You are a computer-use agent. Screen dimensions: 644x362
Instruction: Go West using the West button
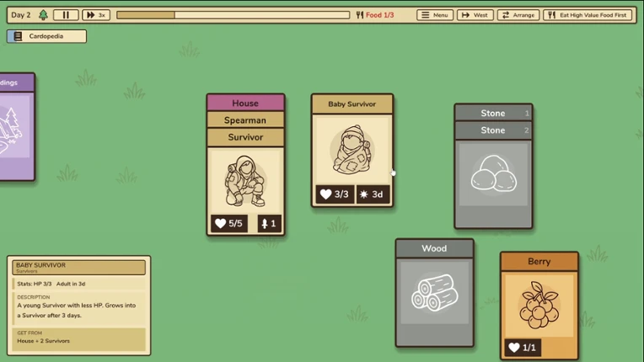pyautogui.click(x=475, y=15)
